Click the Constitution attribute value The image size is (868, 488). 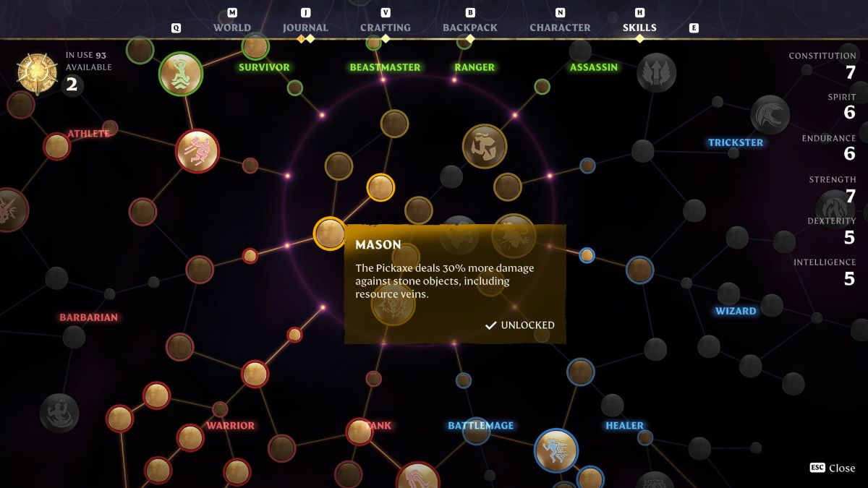tap(850, 72)
